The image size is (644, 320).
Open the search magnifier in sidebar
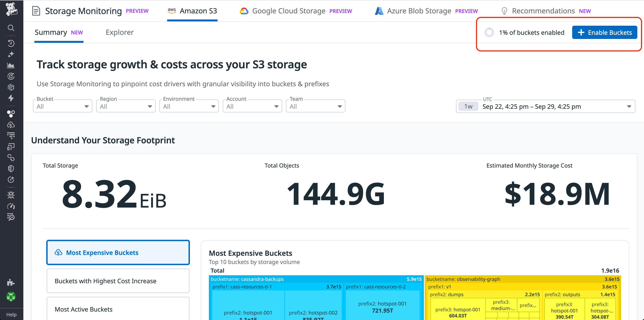[11, 28]
